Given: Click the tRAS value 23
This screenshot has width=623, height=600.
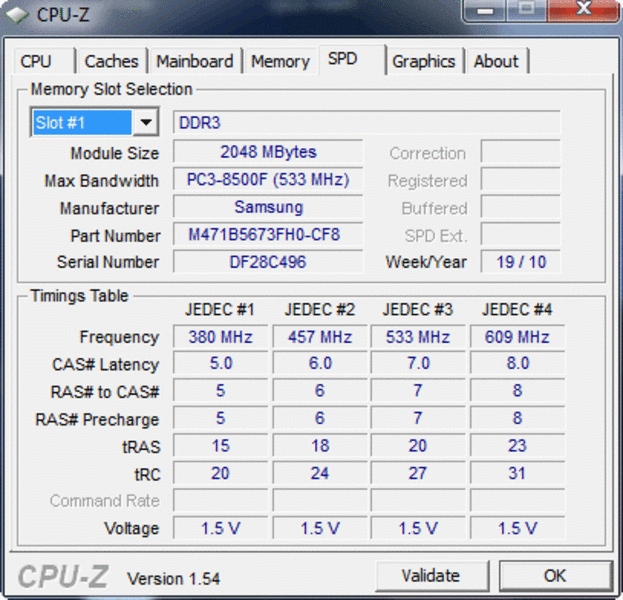Looking at the screenshot, I should point(517,445).
